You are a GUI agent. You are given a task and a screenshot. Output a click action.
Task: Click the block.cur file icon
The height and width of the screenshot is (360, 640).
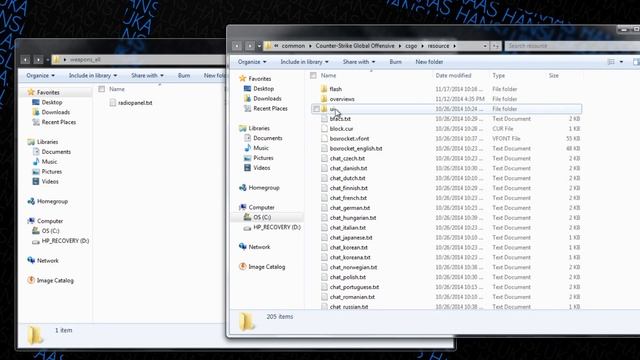pos(324,129)
